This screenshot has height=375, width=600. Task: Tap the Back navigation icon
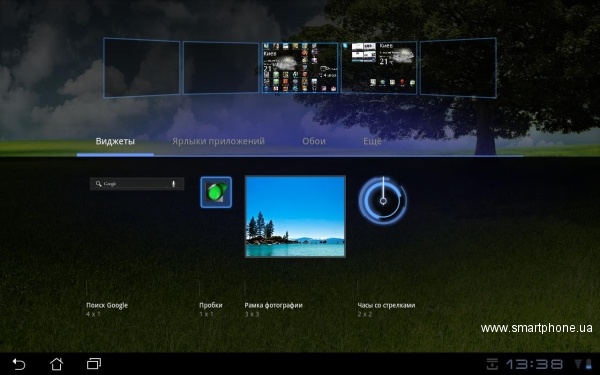pos(19,364)
